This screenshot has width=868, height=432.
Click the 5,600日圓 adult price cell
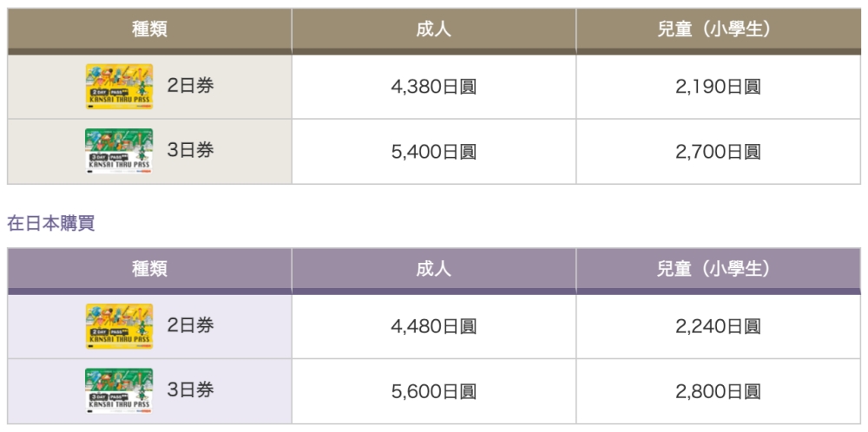tap(434, 391)
